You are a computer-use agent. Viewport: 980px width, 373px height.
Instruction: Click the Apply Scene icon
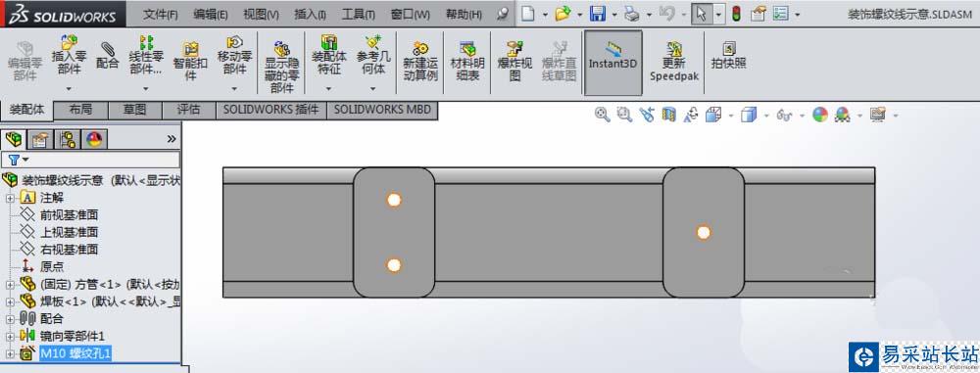(843, 115)
